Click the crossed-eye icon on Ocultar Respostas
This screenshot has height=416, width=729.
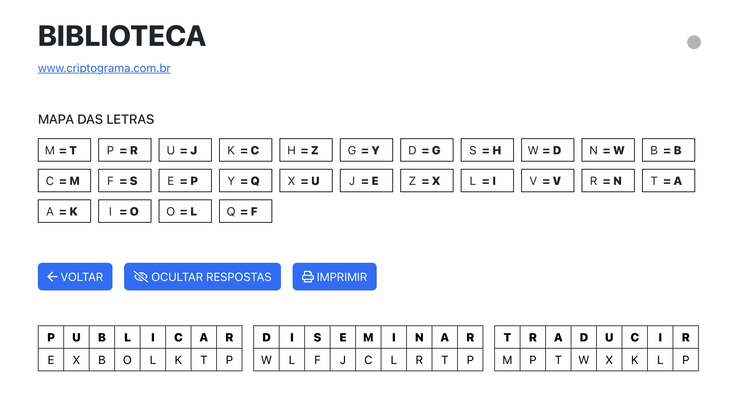[140, 277]
